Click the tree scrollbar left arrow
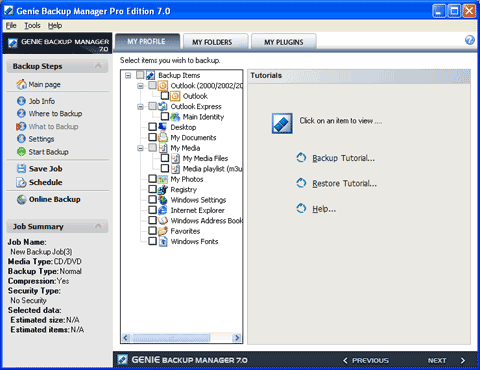This screenshot has height=370, width=480. 126,338
